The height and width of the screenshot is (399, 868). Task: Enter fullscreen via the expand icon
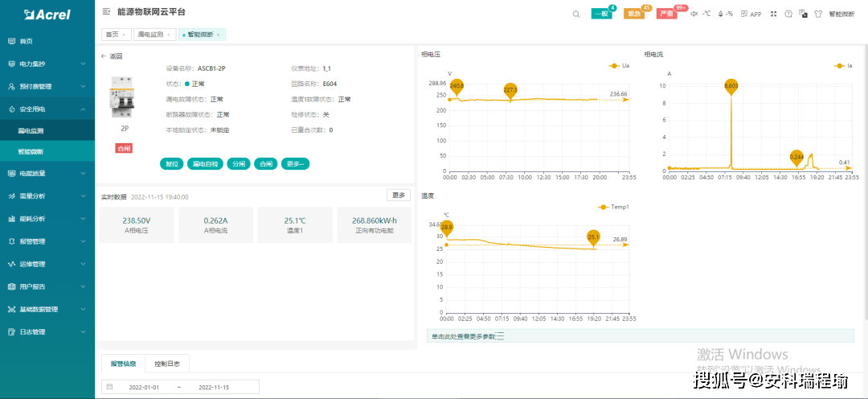[774, 14]
